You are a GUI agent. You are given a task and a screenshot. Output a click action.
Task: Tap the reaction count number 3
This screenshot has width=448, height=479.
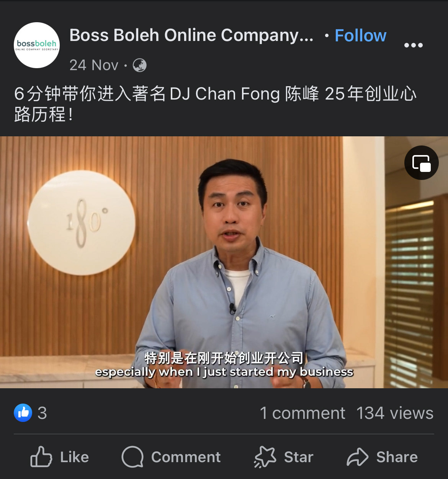(42, 413)
